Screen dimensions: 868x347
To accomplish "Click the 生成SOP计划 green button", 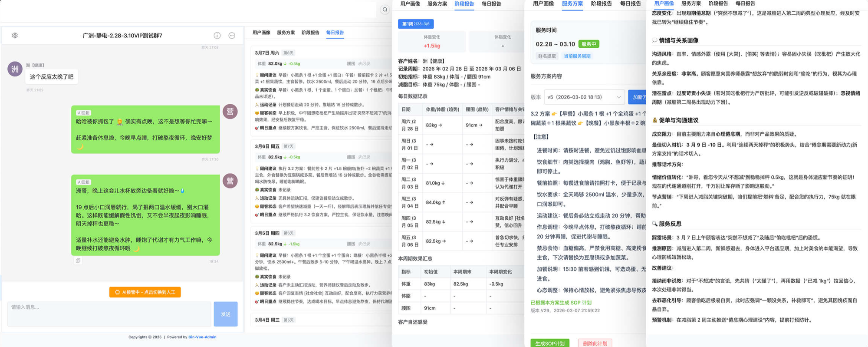I will (x=550, y=343).
